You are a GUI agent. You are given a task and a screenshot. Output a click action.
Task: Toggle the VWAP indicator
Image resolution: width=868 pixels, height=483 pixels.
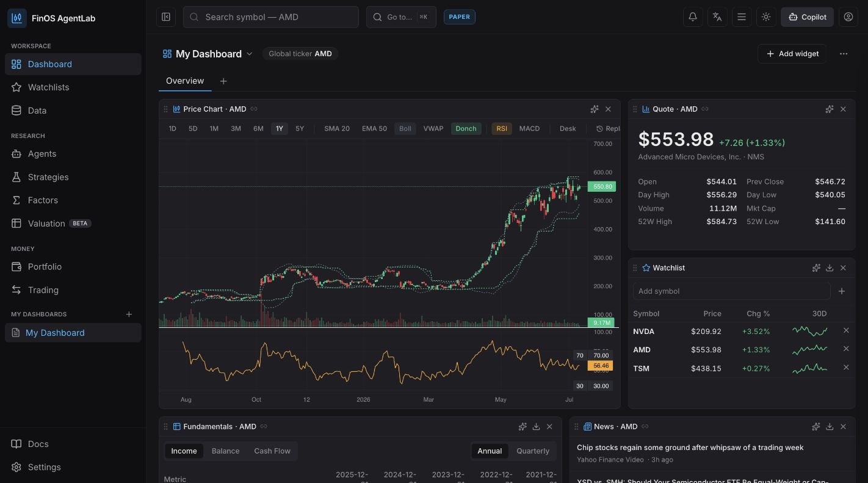click(433, 129)
